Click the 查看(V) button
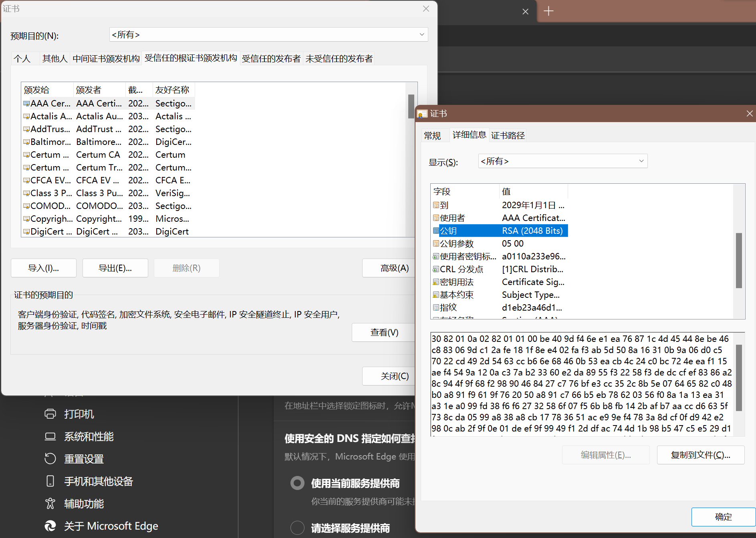 pyautogui.click(x=384, y=333)
